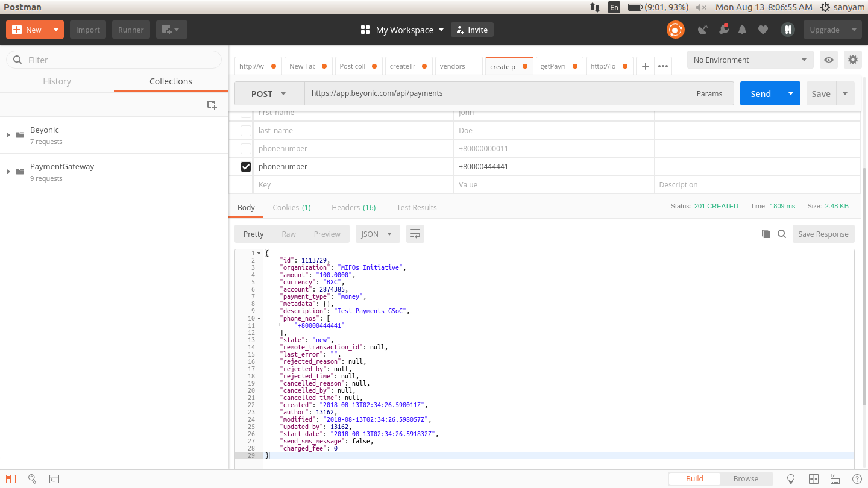Switch to the Preview response view
The image size is (868, 488).
click(x=327, y=234)
